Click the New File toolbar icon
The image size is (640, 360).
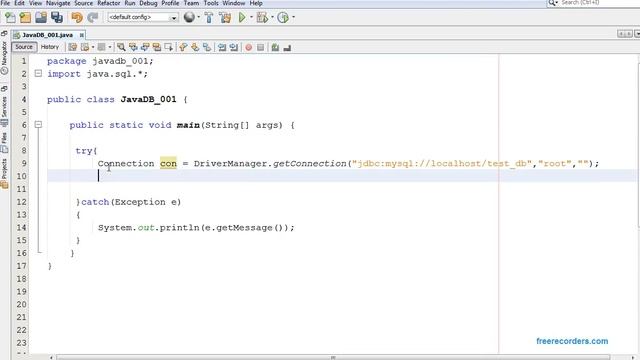coord(10,17)
